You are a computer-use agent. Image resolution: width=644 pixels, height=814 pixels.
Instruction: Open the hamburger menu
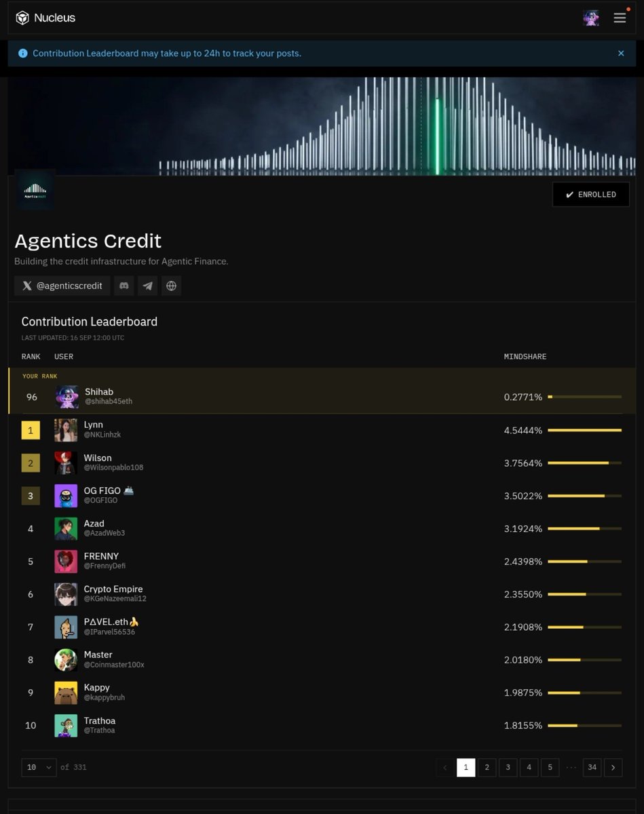pos(620,18)
